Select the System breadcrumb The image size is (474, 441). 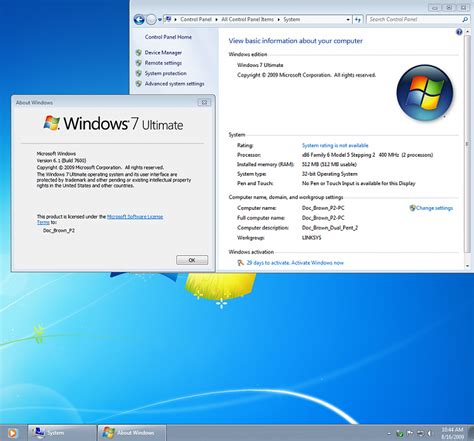click(292, 20)
